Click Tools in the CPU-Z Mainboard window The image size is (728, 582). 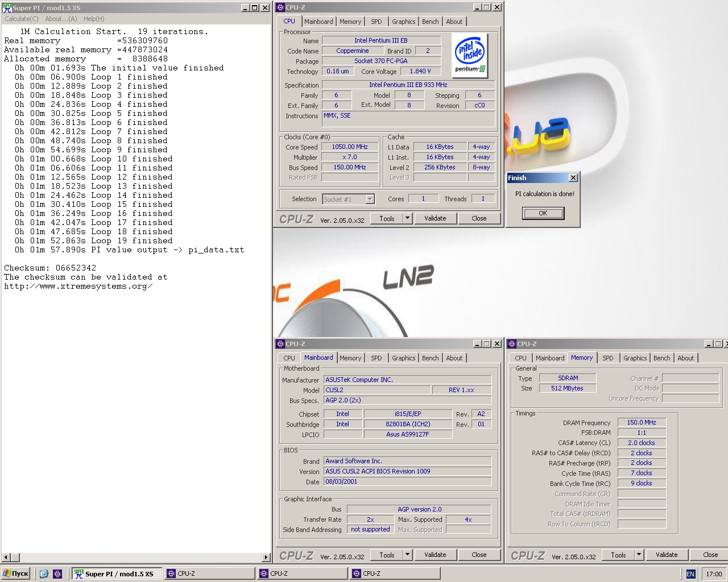tap(387, 555)
